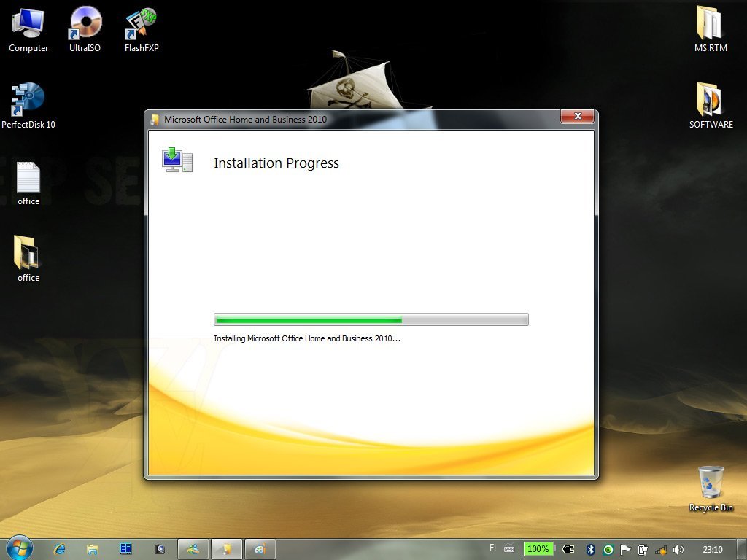The image size is (747, 560).
Task: Open the Bluetooth tray icon
Action: click(591, 549)
